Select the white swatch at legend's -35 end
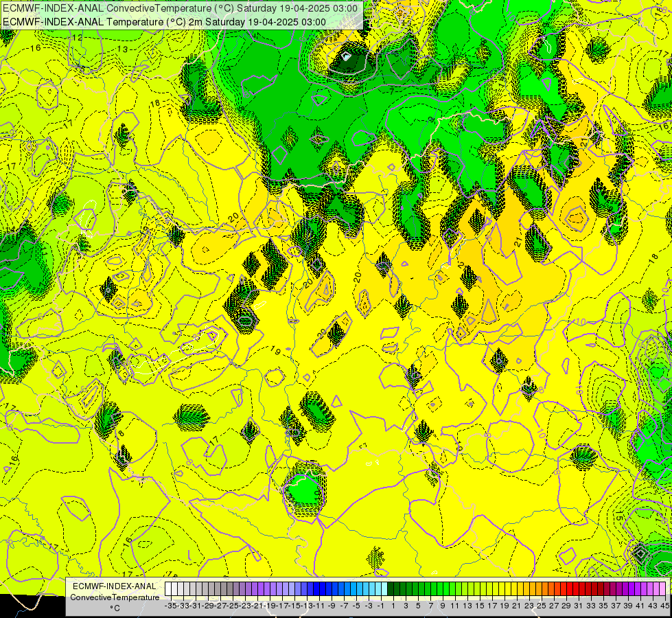 [x=168, y=588]
